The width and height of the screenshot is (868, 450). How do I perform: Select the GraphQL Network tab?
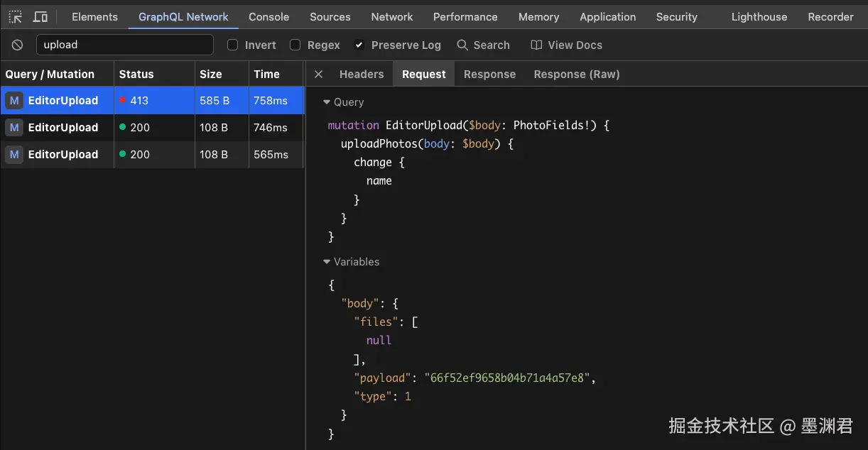(183, 17)
